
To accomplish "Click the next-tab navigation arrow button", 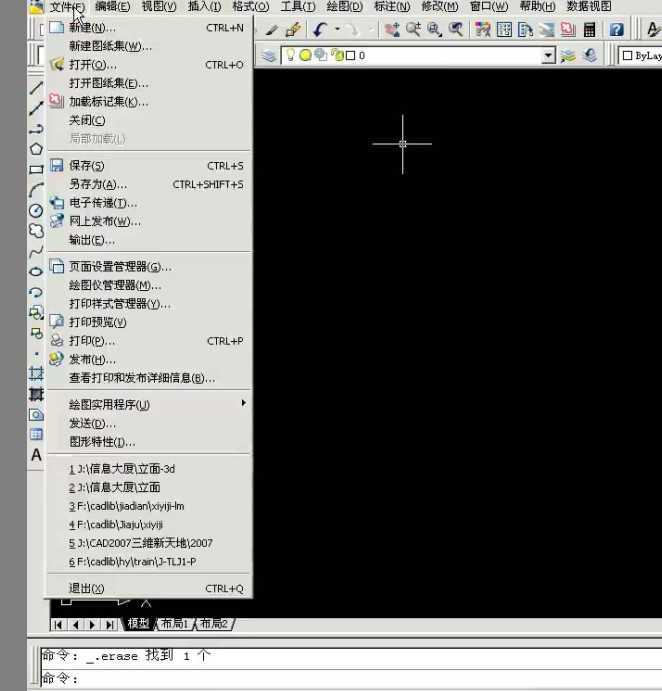I will pyautogui.click(x=92, y=624).
